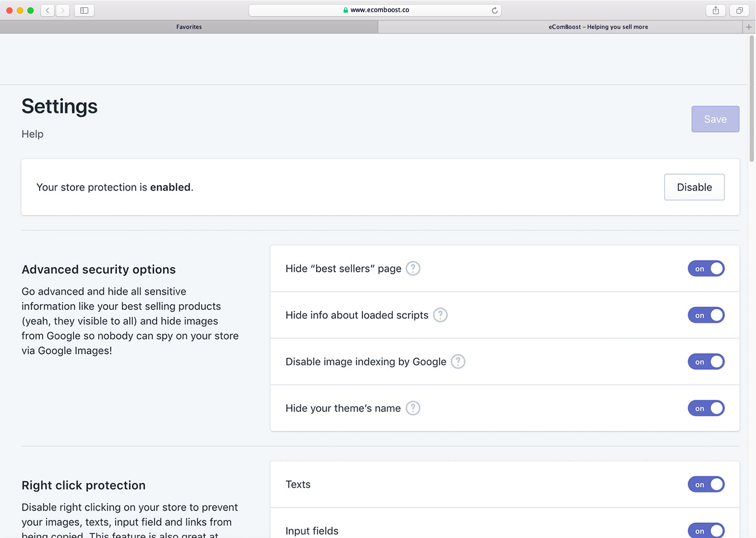Toggle Hide your theme's name switch
This screenshot has height=538, width=756.
click(x=706, y=408)
